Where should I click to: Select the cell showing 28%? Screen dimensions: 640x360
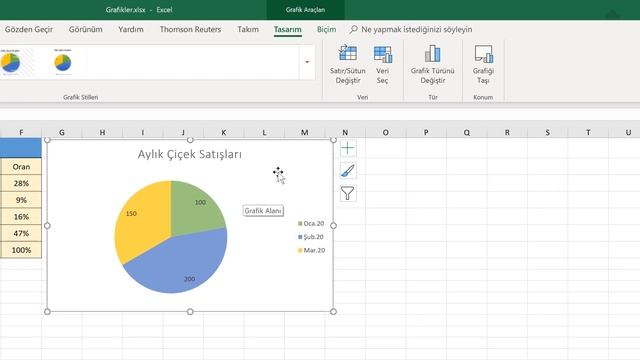[21, 183]
